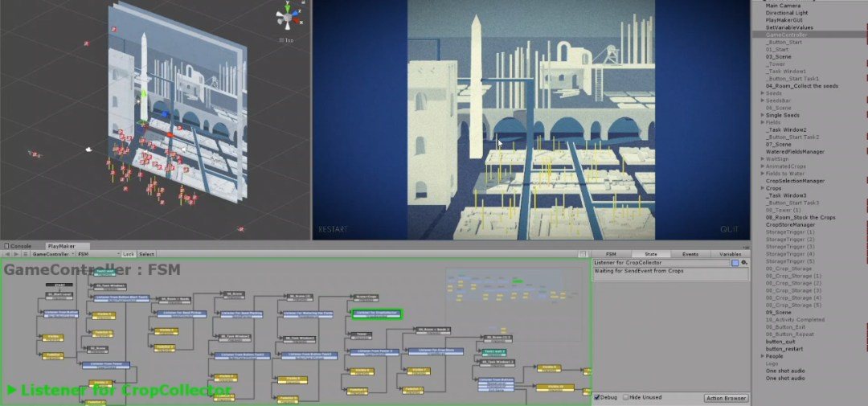Select StorageTrigger (3) in hierarchy

point(790,247)
